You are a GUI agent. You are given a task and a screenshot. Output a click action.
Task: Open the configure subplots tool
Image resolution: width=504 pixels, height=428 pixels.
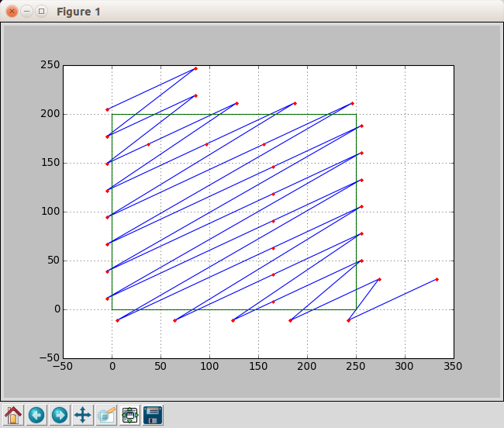(129, 415)
